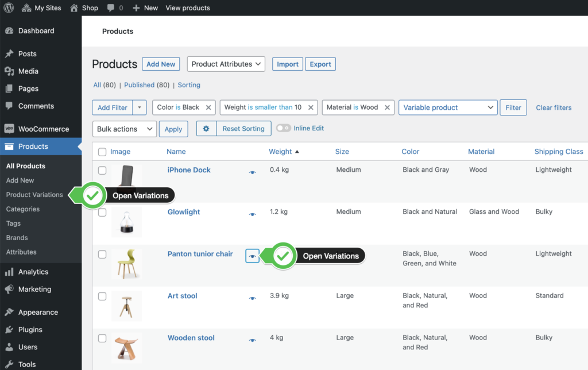This screenshot has height=370, width=588.
Task: Open the Variable product filter dropdown
Action: point(448,107)
